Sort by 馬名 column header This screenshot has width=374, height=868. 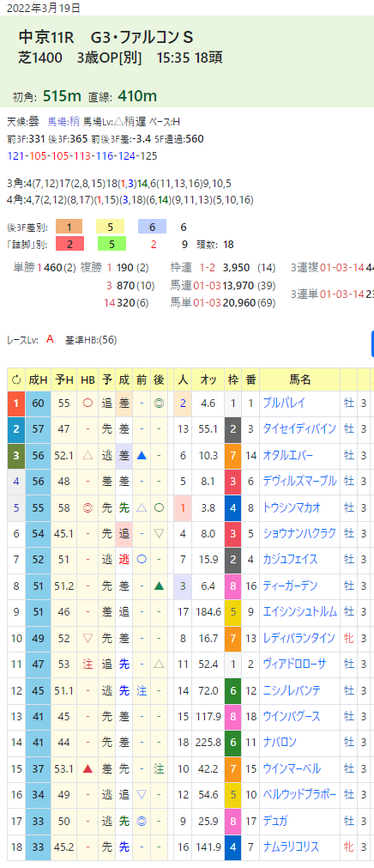tap(300, 379)
